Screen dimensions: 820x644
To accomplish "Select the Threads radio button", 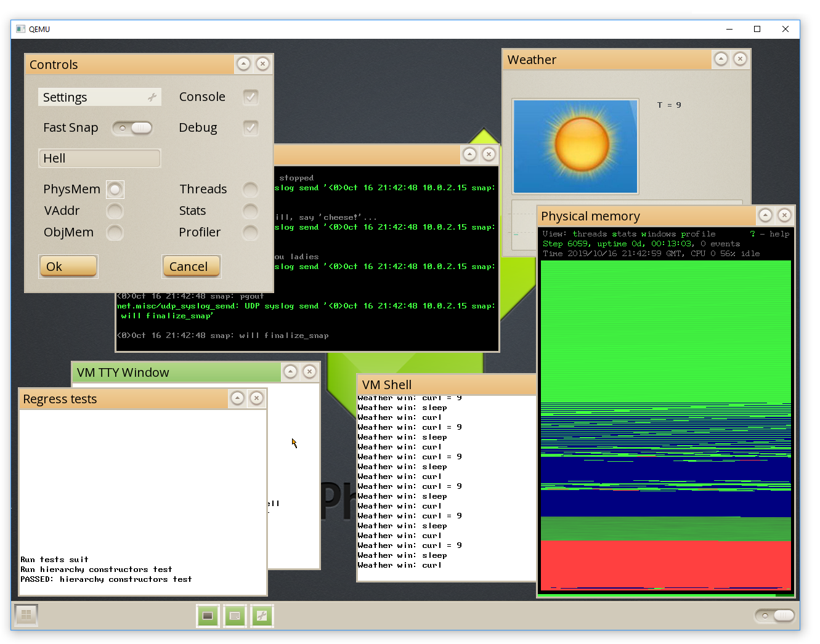I will 250,189.
